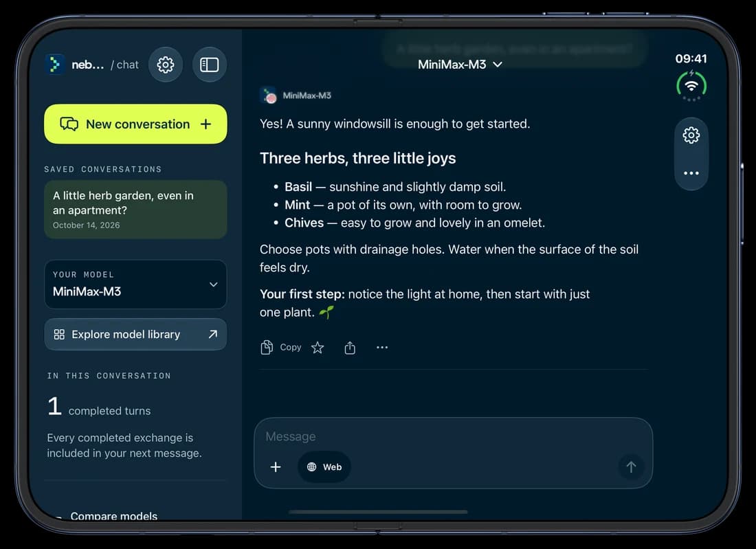Viewport: 756px width, 549px height.
Task: Click the arrow icon on Explore model library
Action: pyautogui.click(x=212, y=334)
